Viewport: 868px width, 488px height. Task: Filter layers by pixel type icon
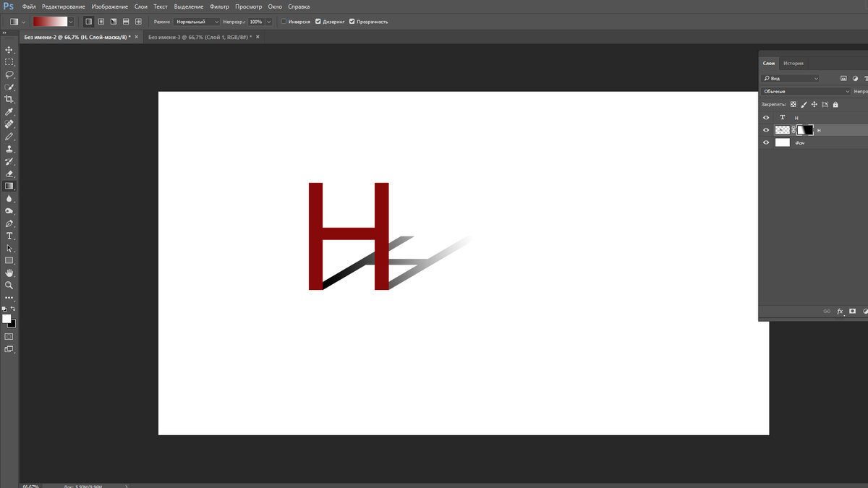click(843, 78)
